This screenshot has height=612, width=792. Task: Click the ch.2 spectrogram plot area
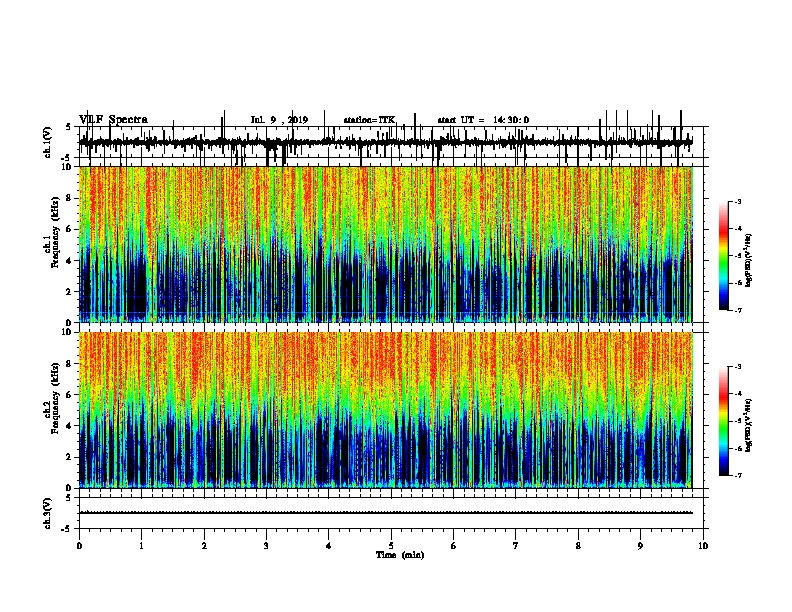coord(386,410)
